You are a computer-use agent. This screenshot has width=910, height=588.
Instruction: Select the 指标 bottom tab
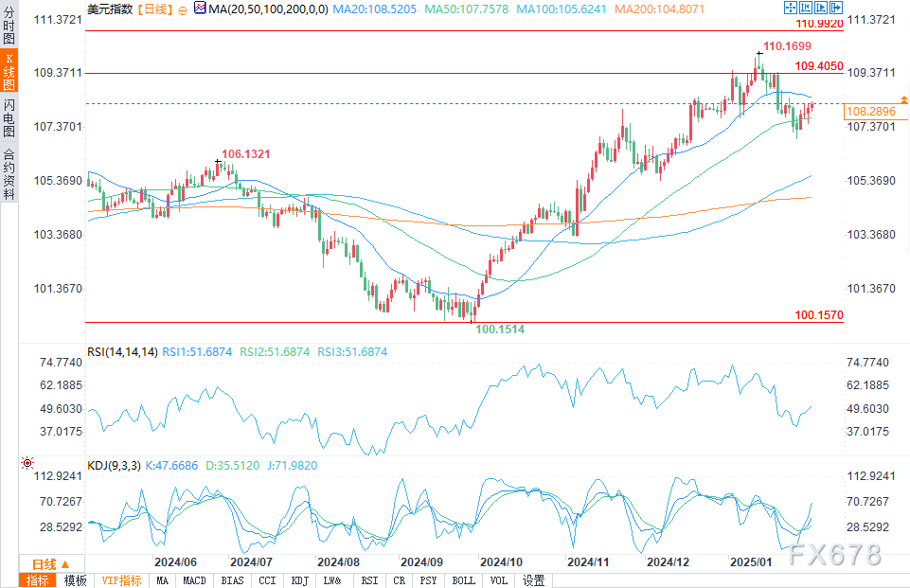[x=38, y=580]
